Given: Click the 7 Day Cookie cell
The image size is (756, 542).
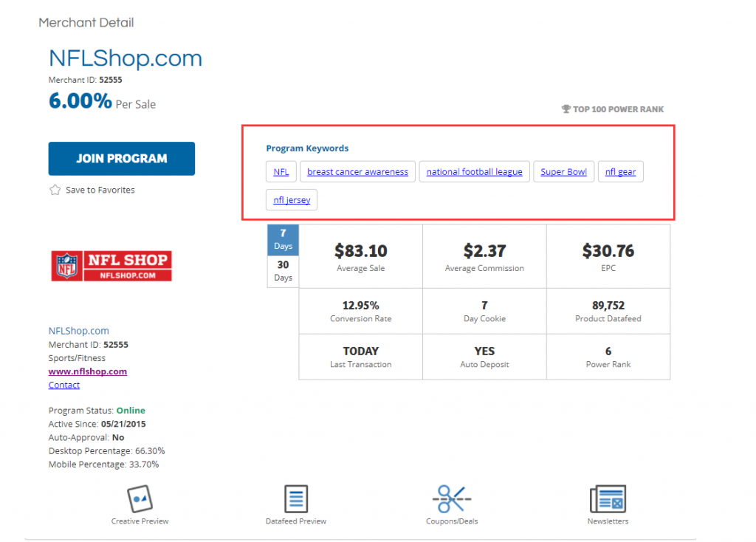Looking at the screenshot, I should pos(484,311).
